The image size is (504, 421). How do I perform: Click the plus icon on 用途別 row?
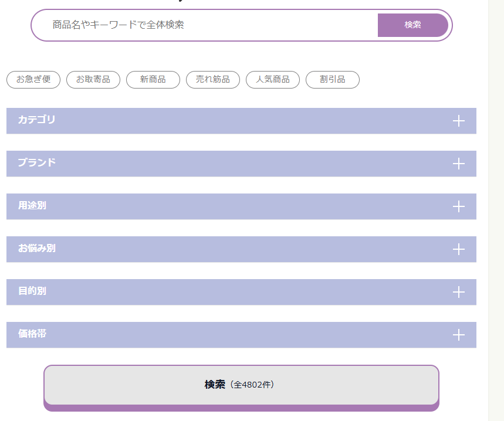click(x=459, y=206)
